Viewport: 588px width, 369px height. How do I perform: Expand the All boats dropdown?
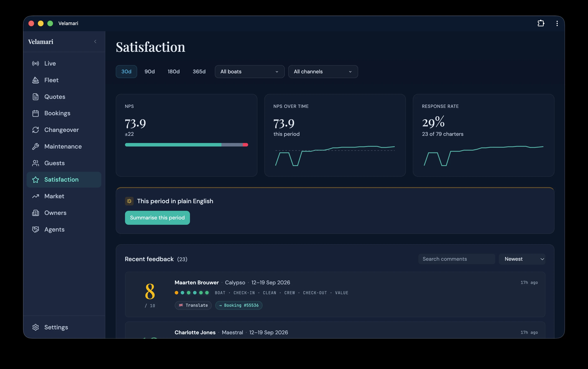click(x=250, y=71)
